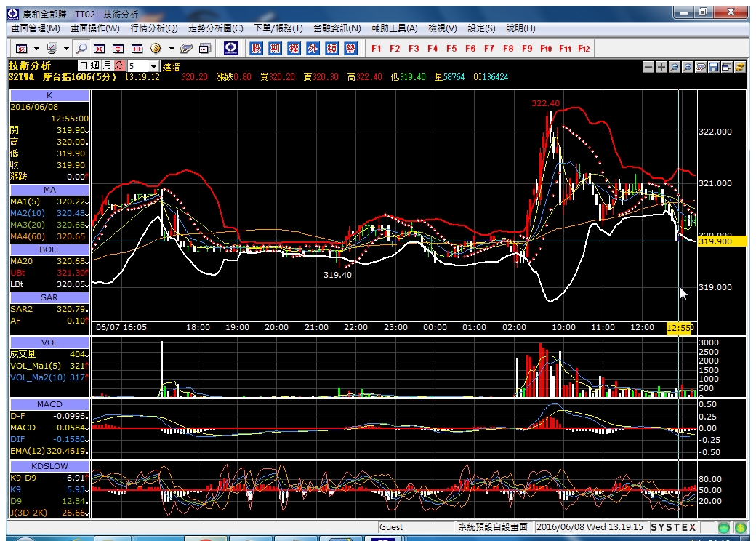Open the 畫面管理(M) menu
The height and width of the screenshot is (541, 756).
[x=36, y=28]
